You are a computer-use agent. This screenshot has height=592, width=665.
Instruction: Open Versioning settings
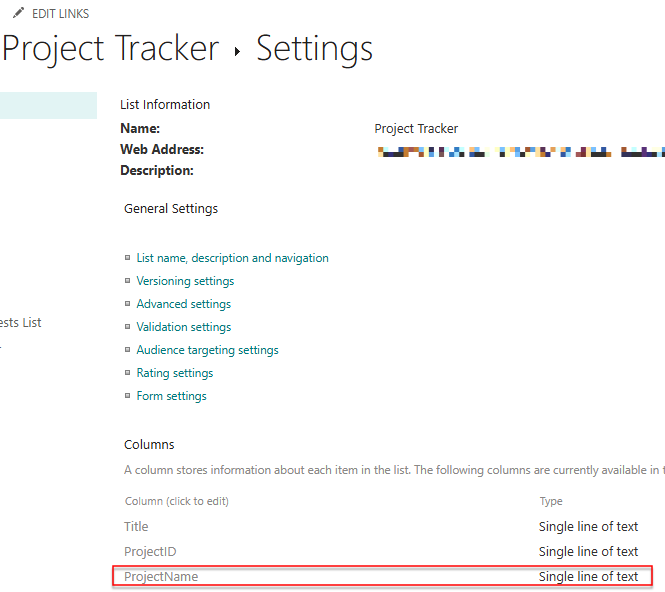pos(185,281)
